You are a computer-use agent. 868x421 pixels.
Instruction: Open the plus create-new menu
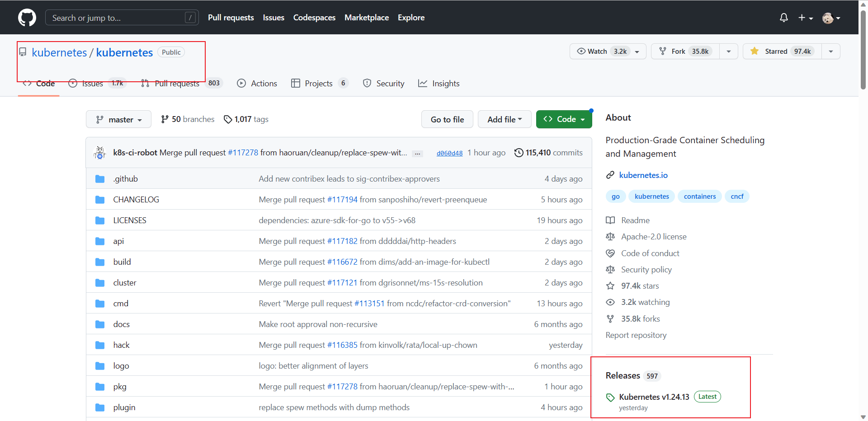tap(805, 18)
